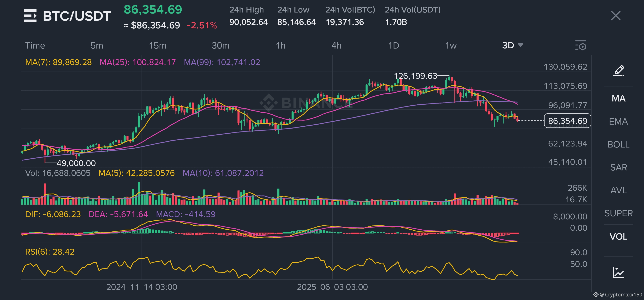Enable the SUPER trend indicator
The height and width of the screenshot is (300, 644).
(x=619, y=213)
